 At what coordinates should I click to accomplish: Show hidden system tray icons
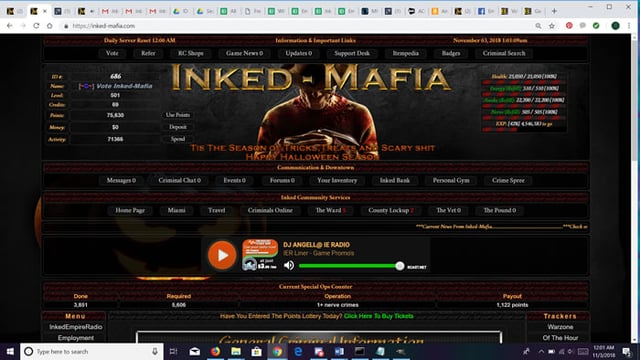541,351
